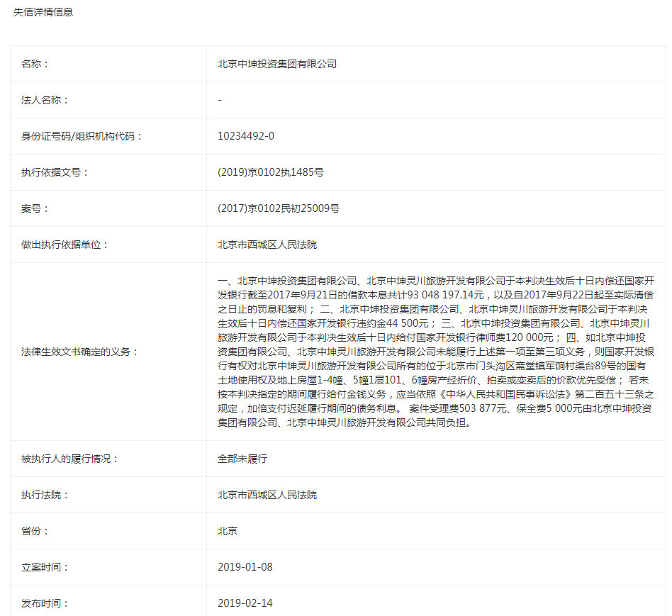The width and height of the screenshot is (672, 616).
Task: Click the 执行依据文号 label
Action: pos(55,172)
